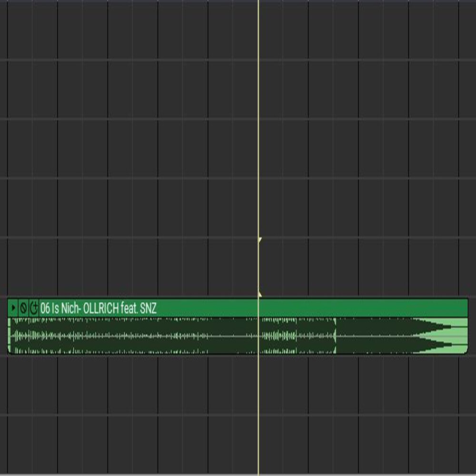Click the playhead line in the bottom empty lane
This screenshot has width=476, height=476.
click(x=258, y=445)
